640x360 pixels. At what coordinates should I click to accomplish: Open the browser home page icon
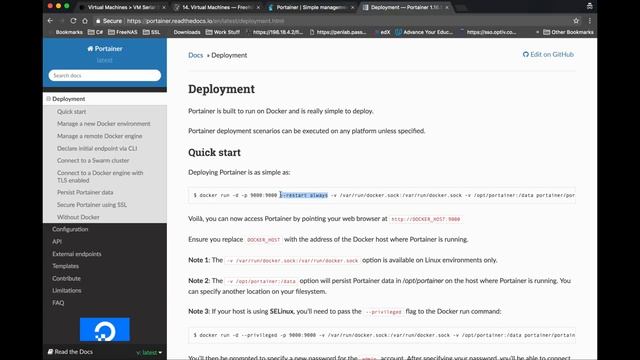coord(85,21)
